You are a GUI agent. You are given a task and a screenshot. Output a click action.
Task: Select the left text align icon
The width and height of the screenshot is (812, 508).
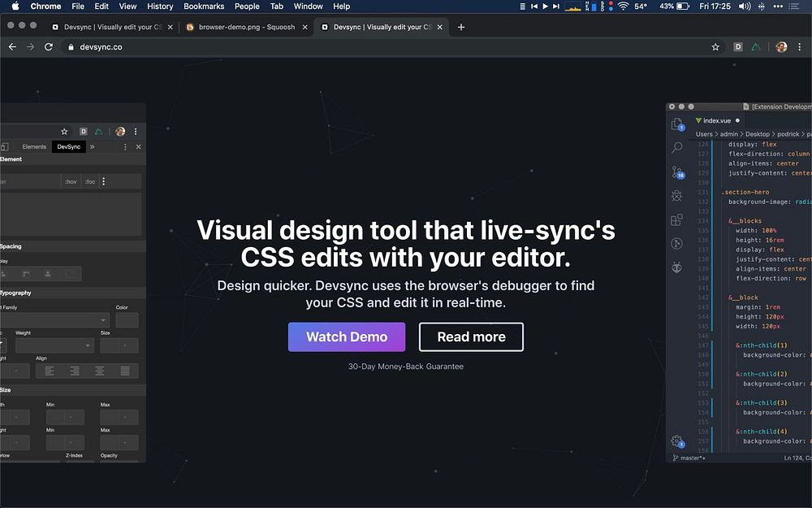(x=50, y=371)
